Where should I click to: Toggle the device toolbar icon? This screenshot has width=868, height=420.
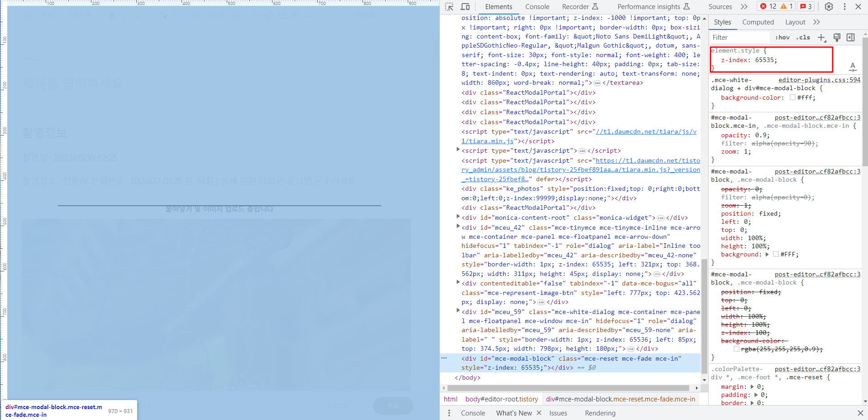(x=465, y=6)
